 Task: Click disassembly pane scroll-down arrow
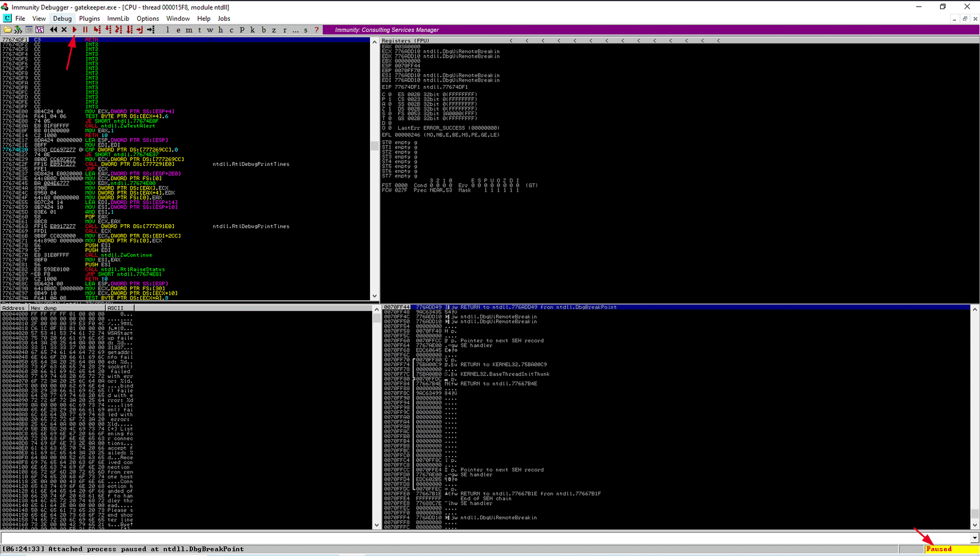click(375, 297)
